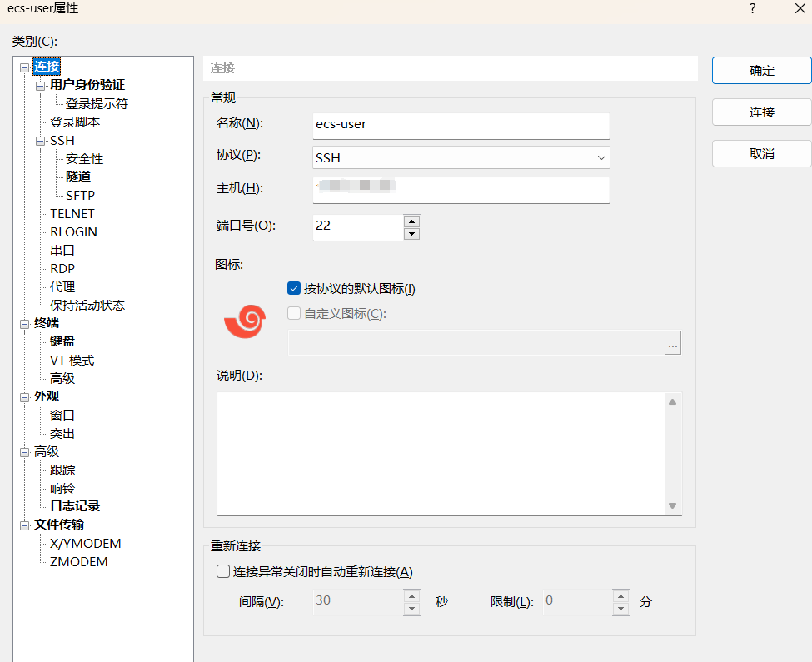The image size is (812, 662).
Task: Select the highlighted 连接 tree root item
Action: (47, 67)
